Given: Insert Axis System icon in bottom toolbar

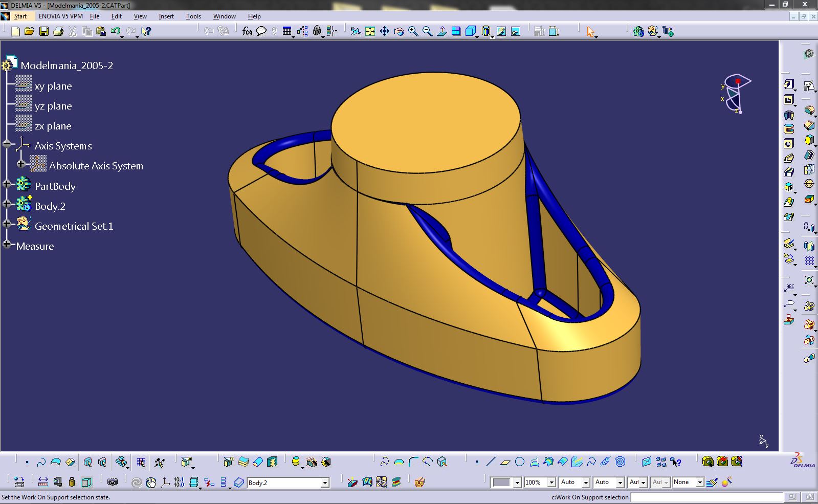Looking at the screenshot, I should (165, 482).
